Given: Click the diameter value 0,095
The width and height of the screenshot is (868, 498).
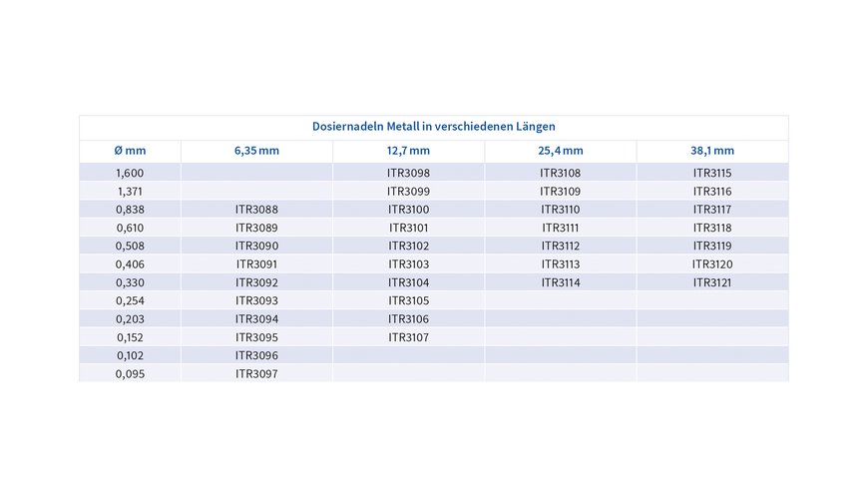Looking at the screenshot, I should pyautogui.click(x=130, y=374).
